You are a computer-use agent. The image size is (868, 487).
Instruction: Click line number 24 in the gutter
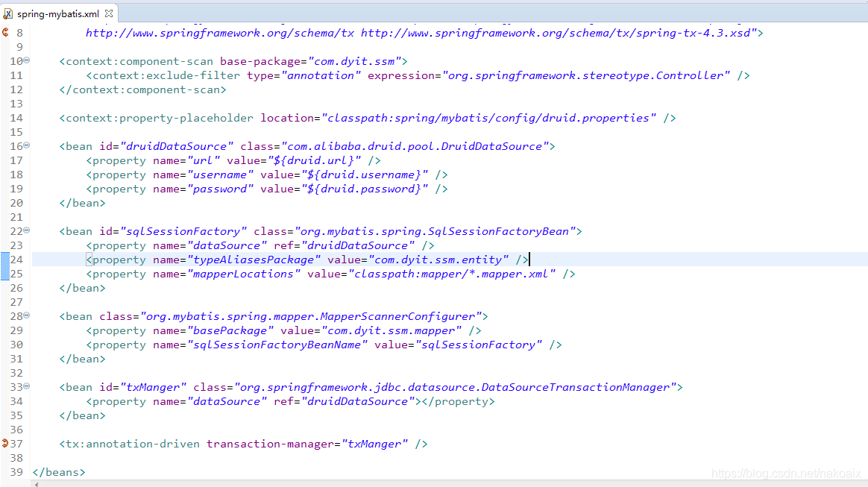click(x=16, y=260)
